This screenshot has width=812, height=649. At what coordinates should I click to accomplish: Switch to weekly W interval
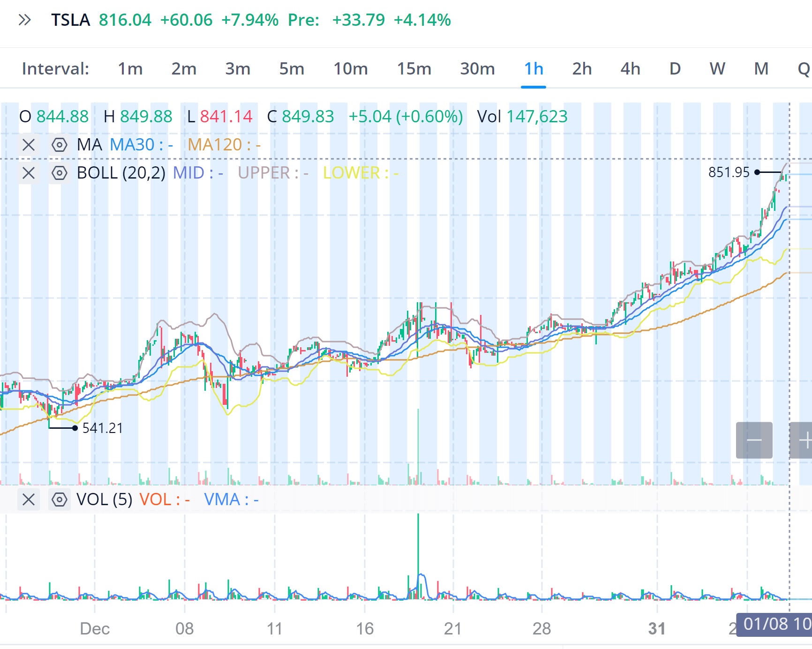(x=717, y=69)
